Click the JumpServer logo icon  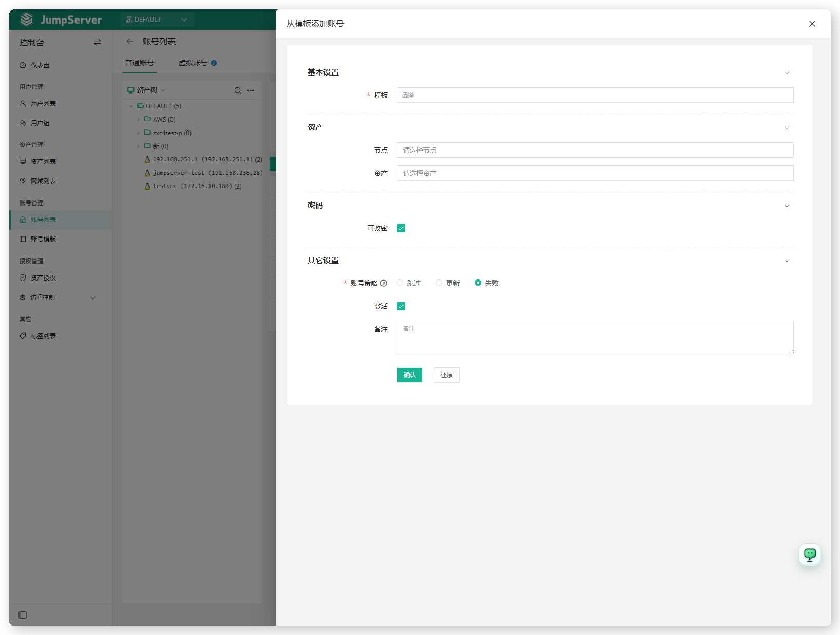pyautogui.click(x=27, y=20)
